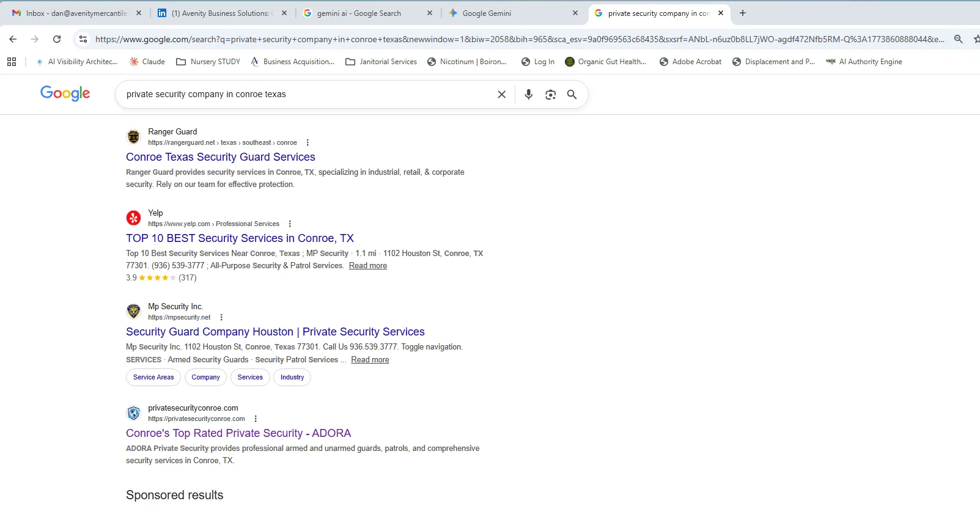Screen dimensions: 980x509
Task: Open the Claude bookmark
Action: tap(147, 62)
